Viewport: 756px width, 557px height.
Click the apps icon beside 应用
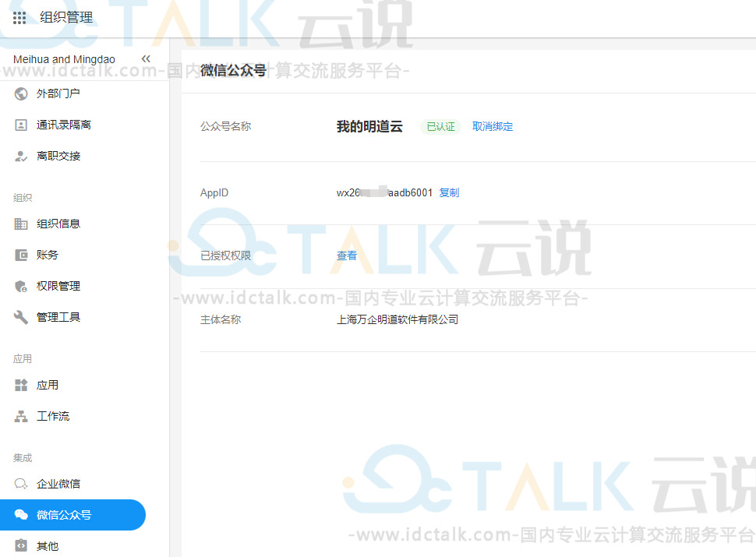(x=21, y=385)
